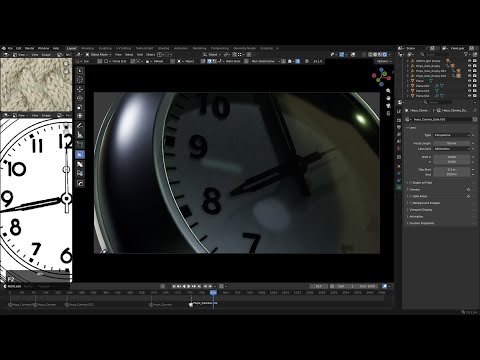Click the outliner filter funnel icon
The image size is (480, 360).
pyautogui.click(x=466, y=54)
